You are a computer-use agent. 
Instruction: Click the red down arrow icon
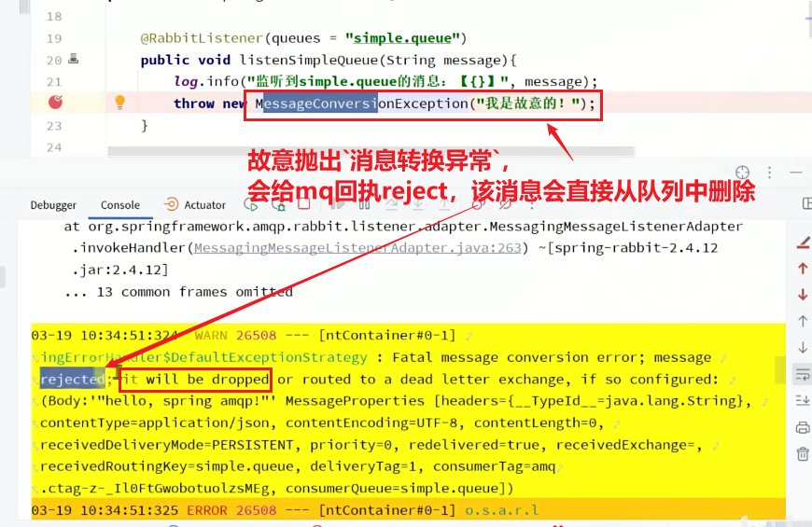[803, 295]
